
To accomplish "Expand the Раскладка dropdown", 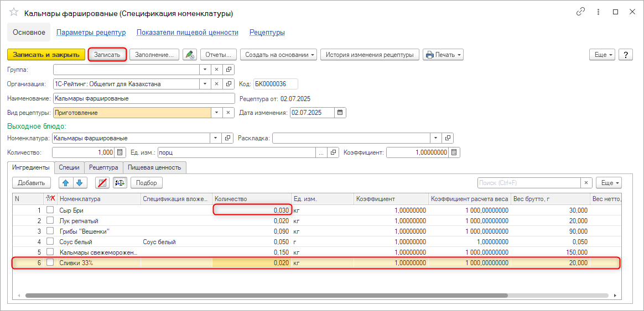I will [436, 138].
